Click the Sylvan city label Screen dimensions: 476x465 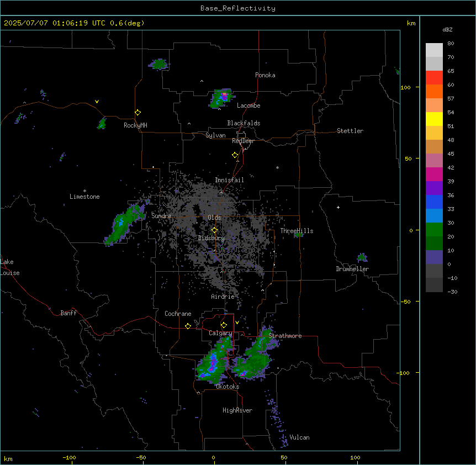(x=215, y=135)
